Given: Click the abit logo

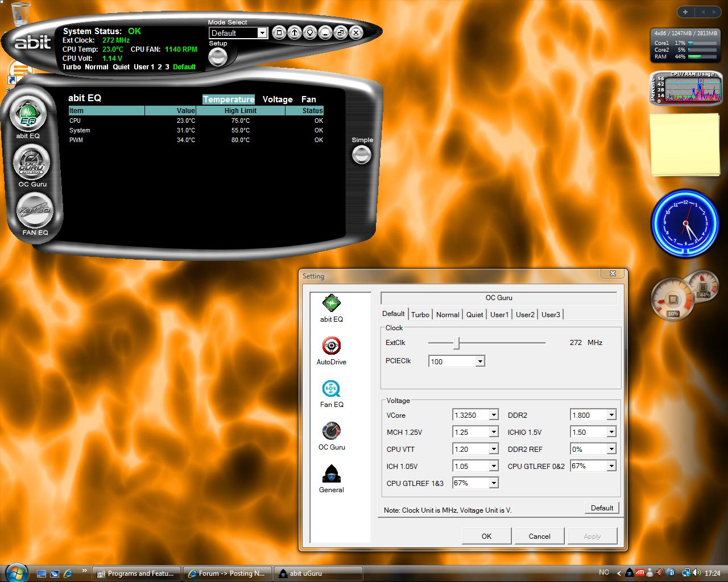Looking at the screenshot, I should [32, 42].
